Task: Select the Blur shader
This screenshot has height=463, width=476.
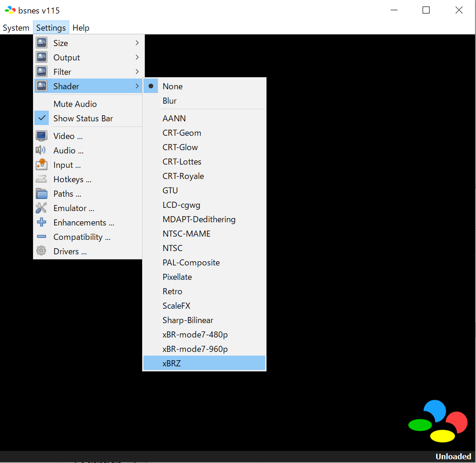Action: (204, 100)
